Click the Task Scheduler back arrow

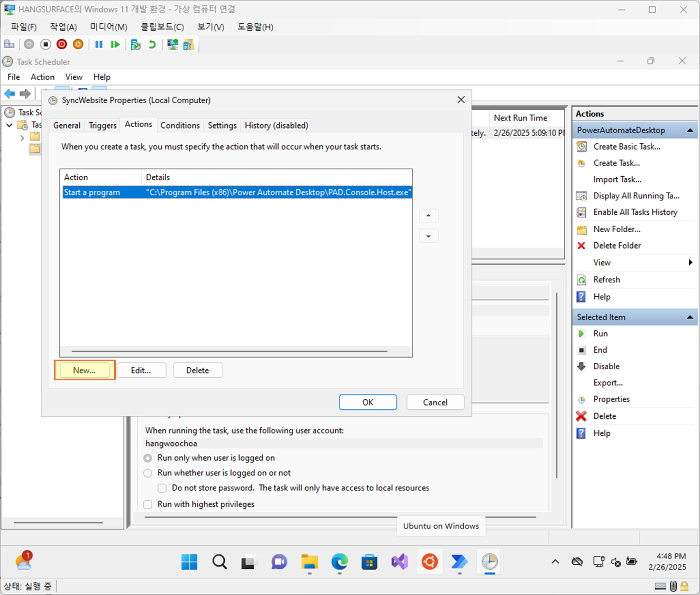tap(10, 94)
